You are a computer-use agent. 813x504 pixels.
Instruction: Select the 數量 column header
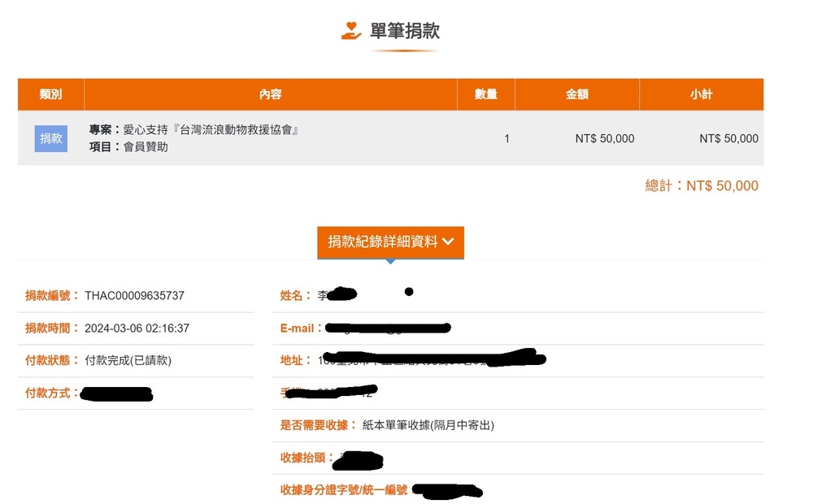point(486,93)
